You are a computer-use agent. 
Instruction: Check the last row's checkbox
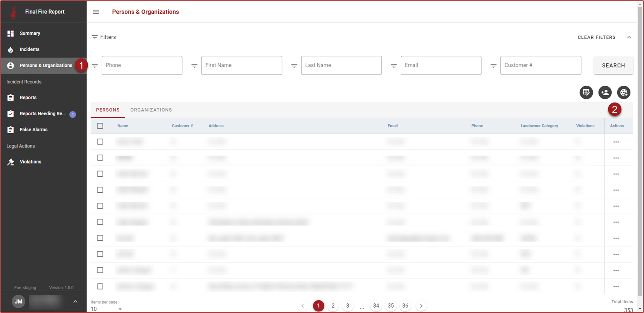pos(100,286)
